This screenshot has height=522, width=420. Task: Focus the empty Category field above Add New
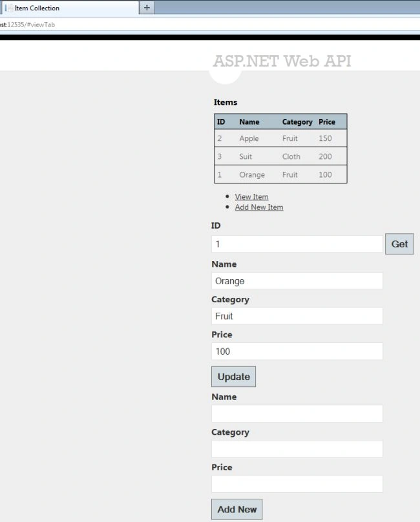[297, 449]
